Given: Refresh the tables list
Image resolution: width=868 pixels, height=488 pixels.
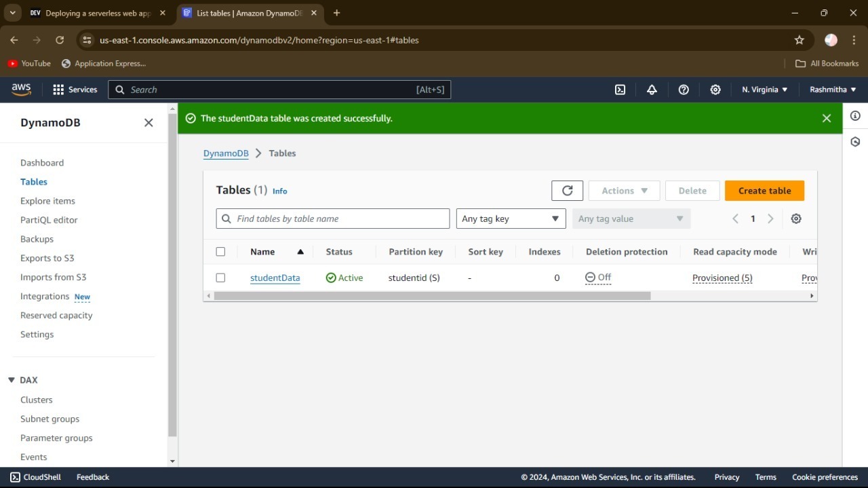Looking at the screenshot, I should (x=568, y=191).
